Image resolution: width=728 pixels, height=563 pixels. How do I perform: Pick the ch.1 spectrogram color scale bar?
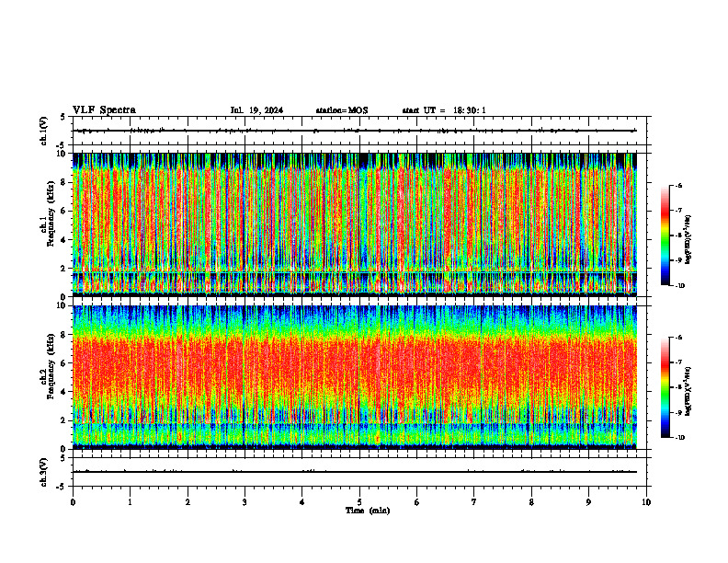coord(665,236)
